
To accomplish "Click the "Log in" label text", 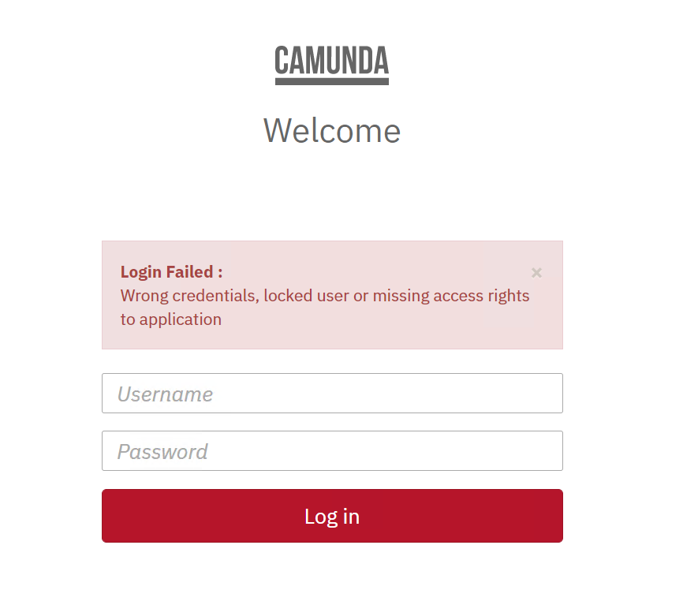I will pos(332,517).
